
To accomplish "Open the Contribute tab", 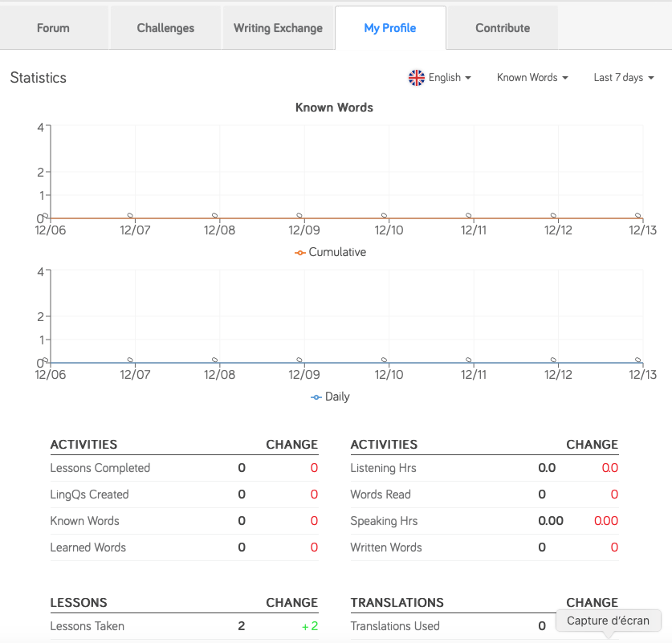I will (503, 28).
